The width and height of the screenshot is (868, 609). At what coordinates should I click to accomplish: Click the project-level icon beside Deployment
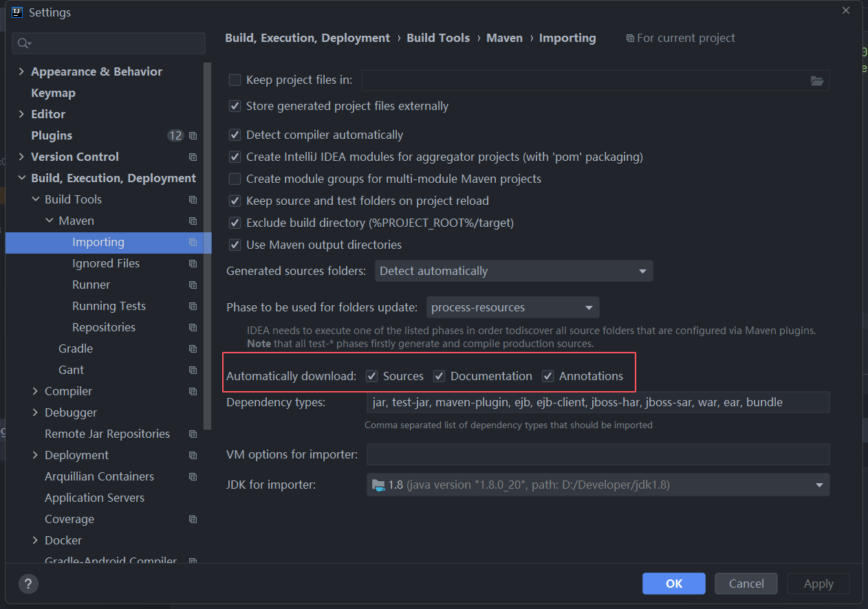(x=193, y=456)
